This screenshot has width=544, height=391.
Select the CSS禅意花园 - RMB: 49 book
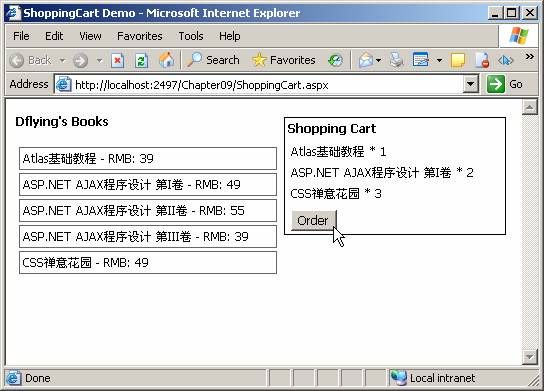[x=148, y=263]
